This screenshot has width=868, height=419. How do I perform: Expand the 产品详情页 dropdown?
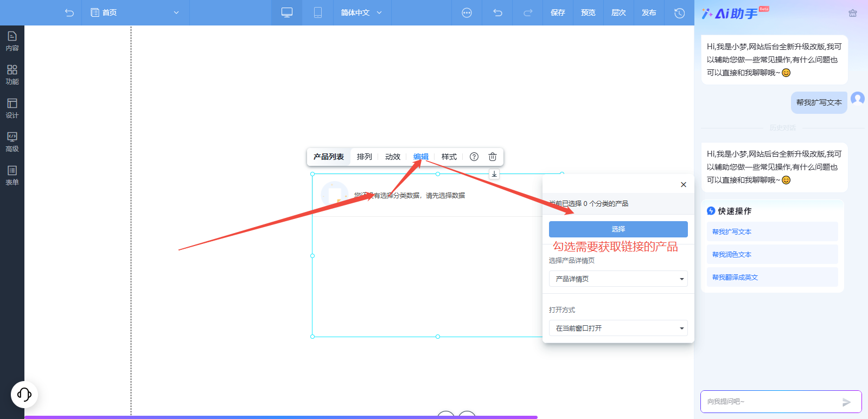click(618, 279)
